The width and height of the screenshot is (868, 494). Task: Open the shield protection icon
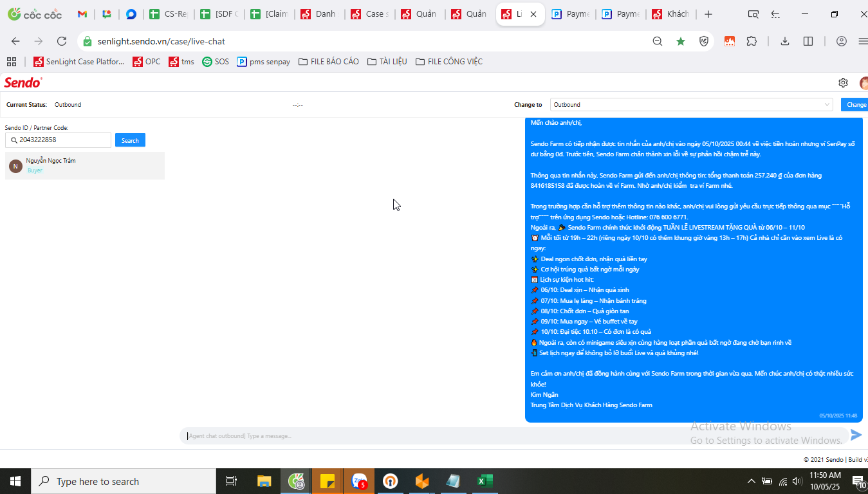coord(704,41)
